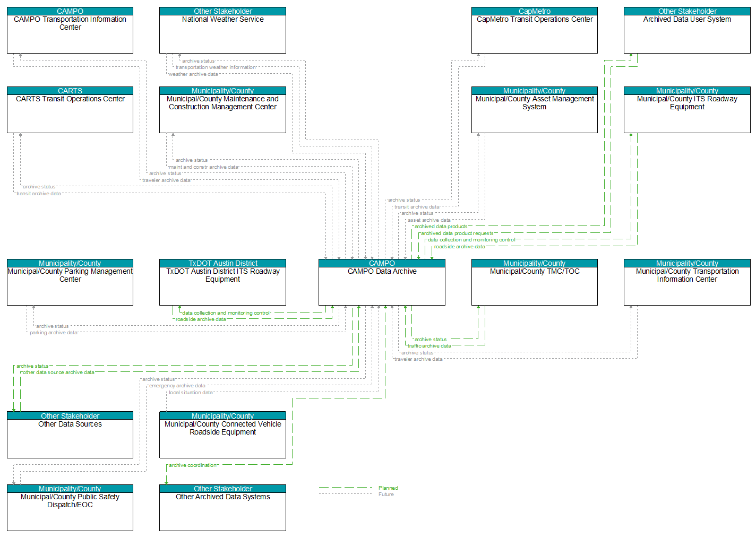Click 'transit archive data' label near CapMetro flows
This screenshot has height=538, width=756.
pyautogui.click(x=417, y=207)
